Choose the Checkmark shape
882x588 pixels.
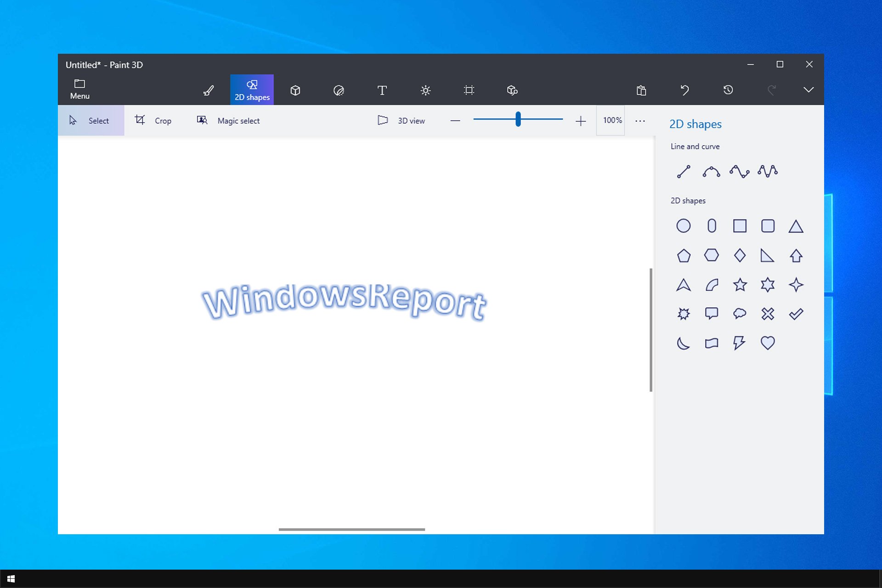pyautogui.click(x=796, y=314)
